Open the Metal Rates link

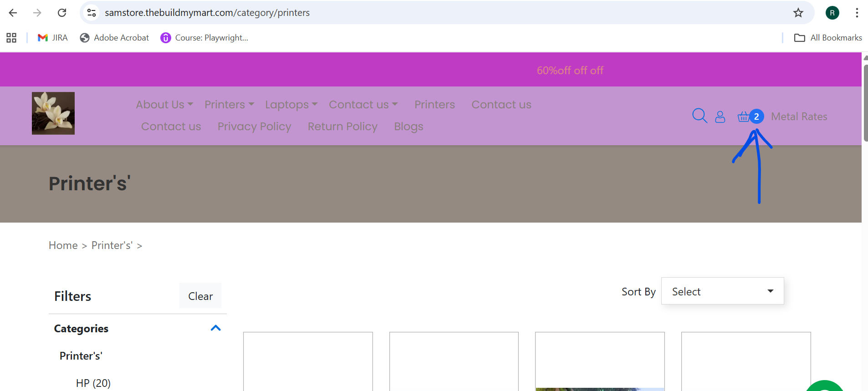tap(799, 117)
